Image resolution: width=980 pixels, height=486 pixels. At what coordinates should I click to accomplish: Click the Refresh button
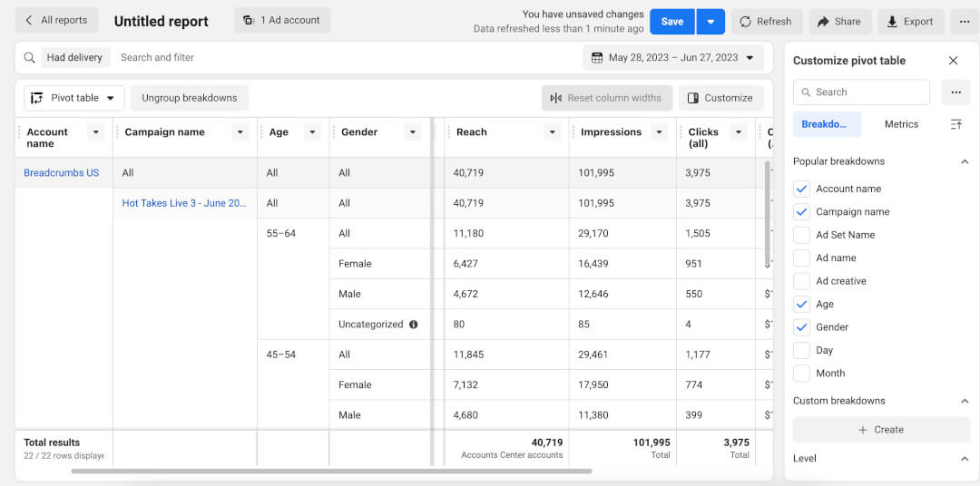coord(765,22)
